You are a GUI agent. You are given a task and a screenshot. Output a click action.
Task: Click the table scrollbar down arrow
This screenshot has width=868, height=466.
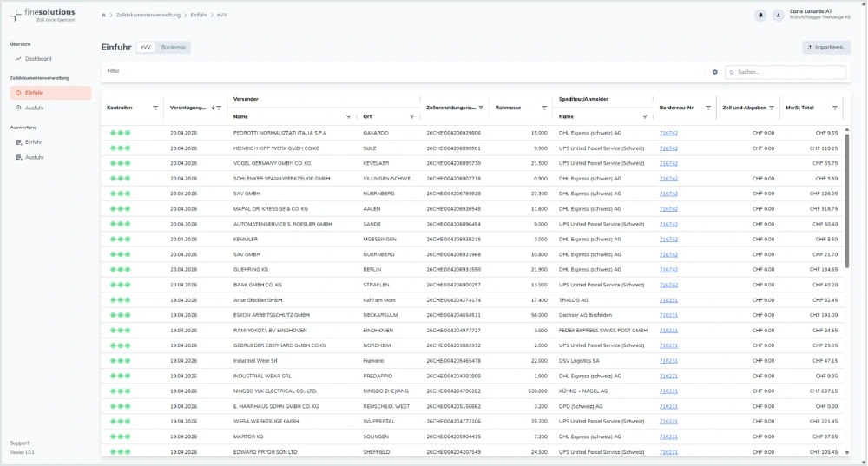point(846,453)
